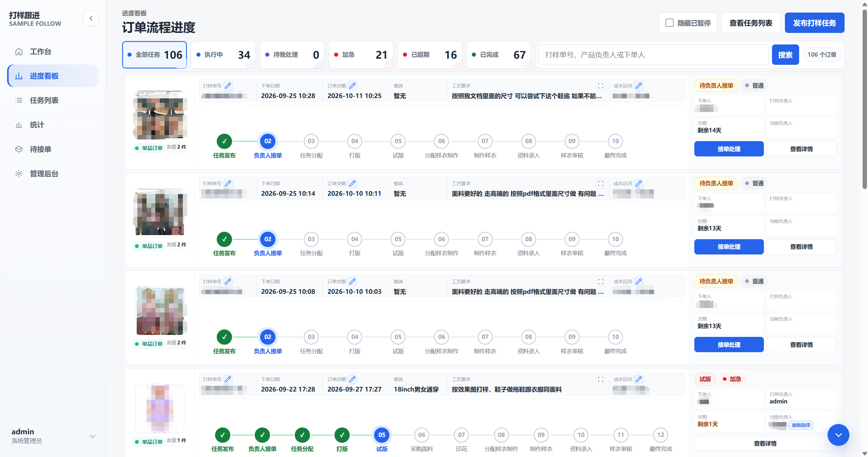
Task: Click step 02 负责人接单 on the first order
Action: [x=268, y=141]
